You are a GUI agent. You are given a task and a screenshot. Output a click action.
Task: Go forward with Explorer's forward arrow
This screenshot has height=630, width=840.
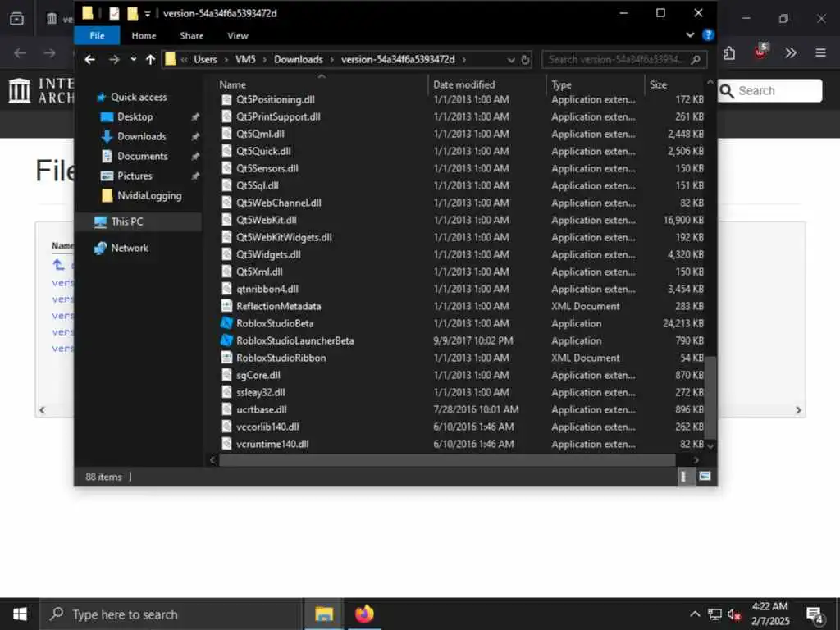click(114, 59)
